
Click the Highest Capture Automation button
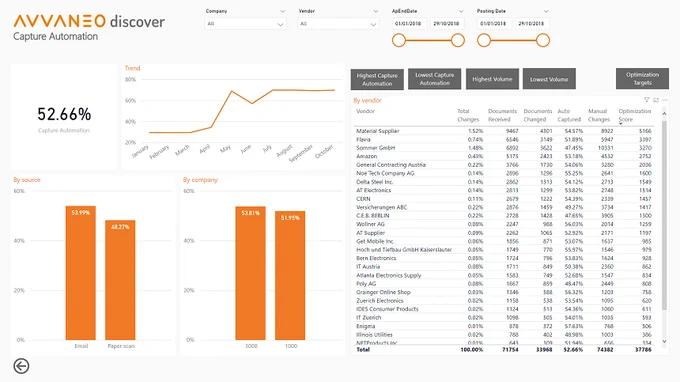377,79
